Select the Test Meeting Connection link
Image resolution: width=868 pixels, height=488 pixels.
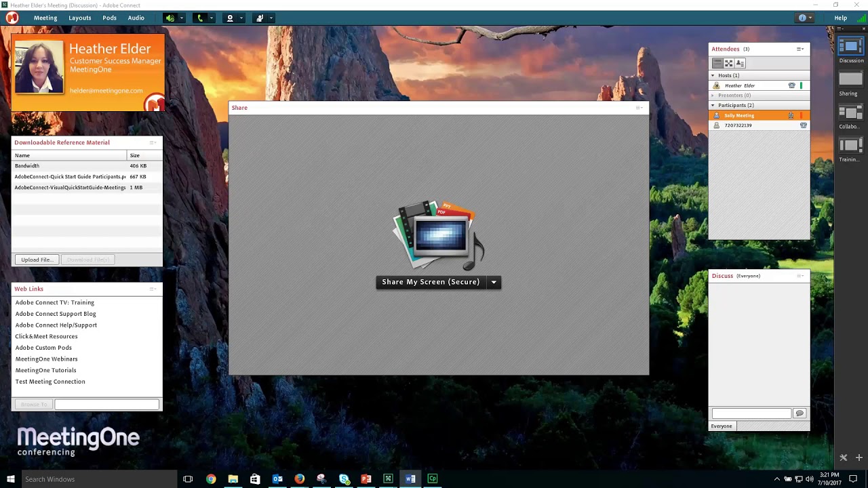[50, 382]
